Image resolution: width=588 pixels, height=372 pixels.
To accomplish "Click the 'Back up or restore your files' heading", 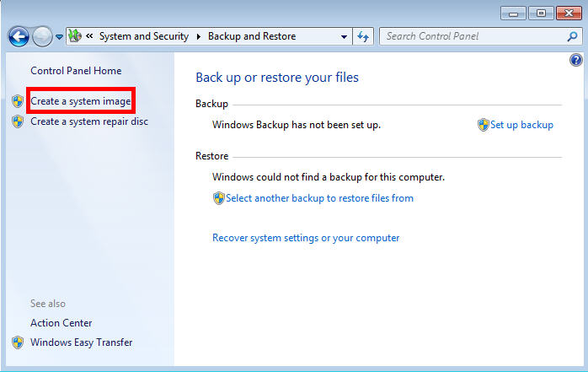I will click(x=277, y=78).
